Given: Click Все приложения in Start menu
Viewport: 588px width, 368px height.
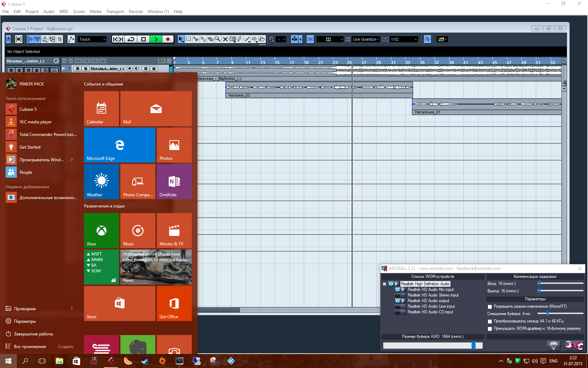Looking at the screenshot, I should [x=30, y=347].
